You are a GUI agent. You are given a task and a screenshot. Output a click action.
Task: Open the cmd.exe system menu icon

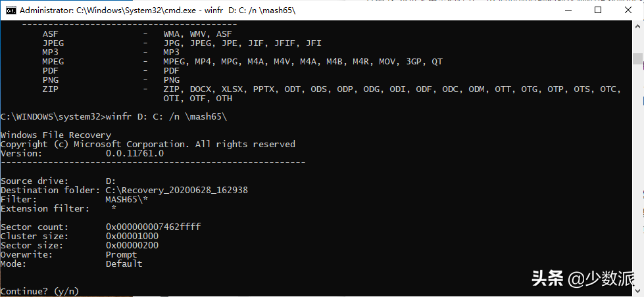11,11
